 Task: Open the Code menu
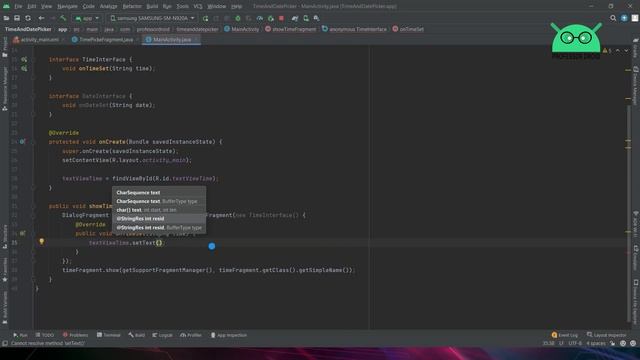pos(89,7)
